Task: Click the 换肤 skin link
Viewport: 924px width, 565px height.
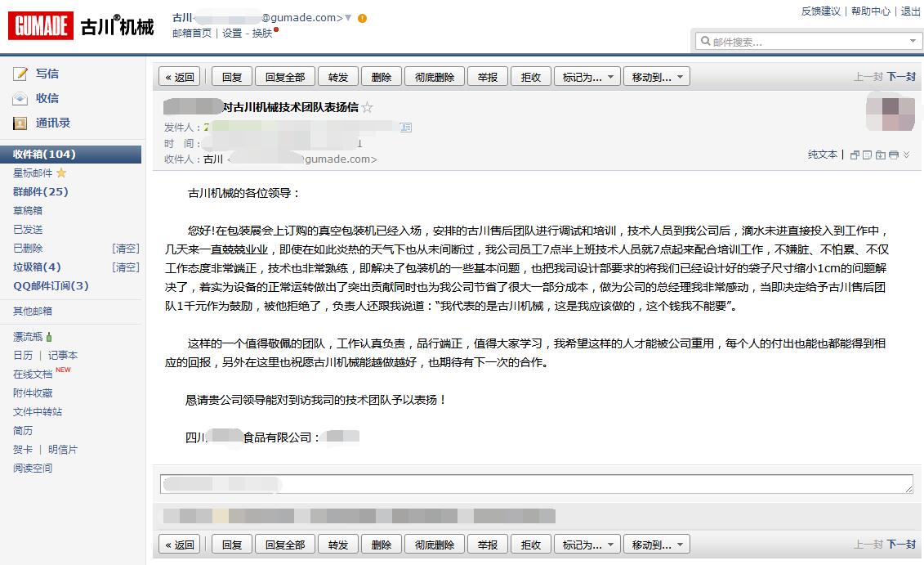Action: (262, 34)
